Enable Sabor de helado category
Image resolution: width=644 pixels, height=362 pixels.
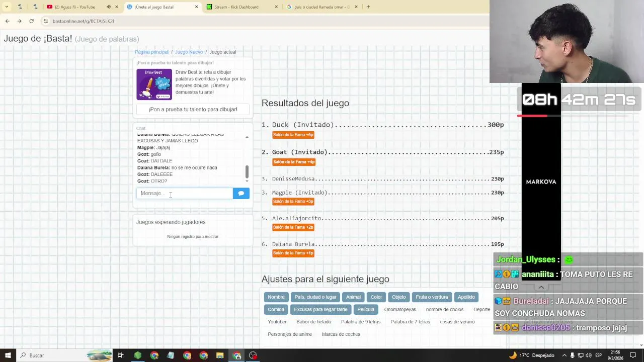pos(314,322)
